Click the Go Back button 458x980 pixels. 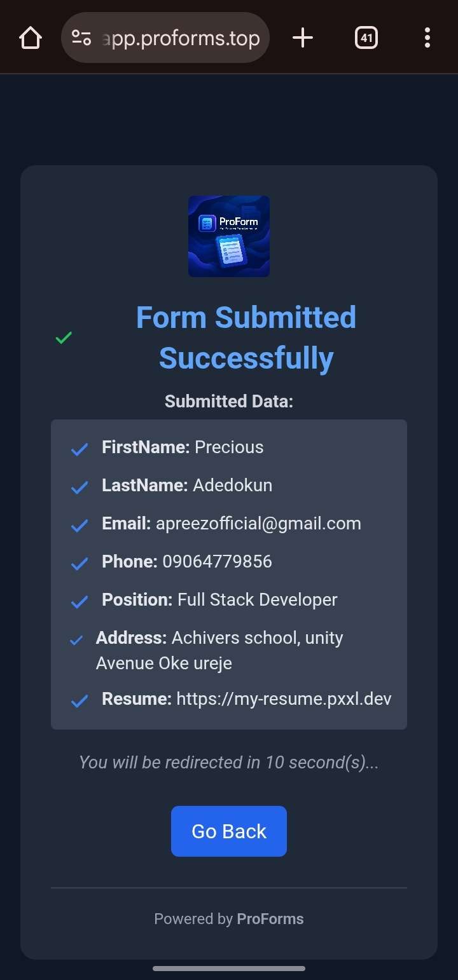point(229,831)
